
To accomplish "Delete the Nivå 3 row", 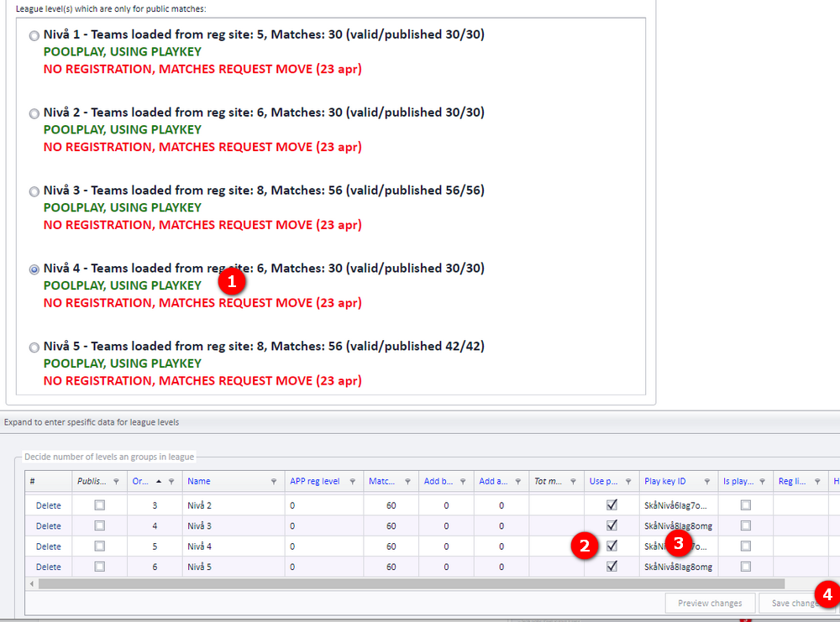I will (x=48, y=526).
